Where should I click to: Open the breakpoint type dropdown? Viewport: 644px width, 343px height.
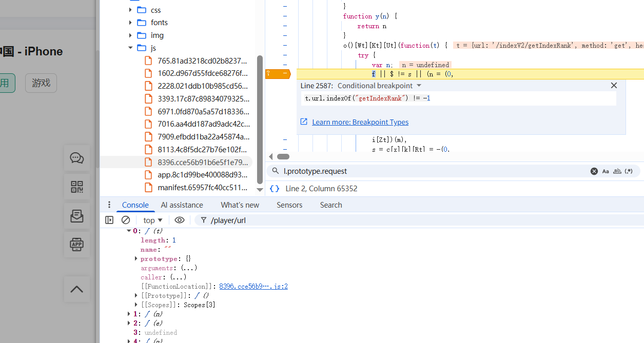379,86
